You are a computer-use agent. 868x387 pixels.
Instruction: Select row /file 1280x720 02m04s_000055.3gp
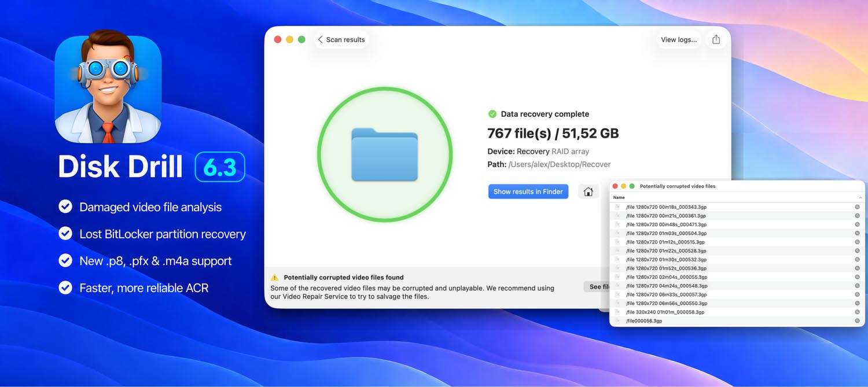(737, 277)
